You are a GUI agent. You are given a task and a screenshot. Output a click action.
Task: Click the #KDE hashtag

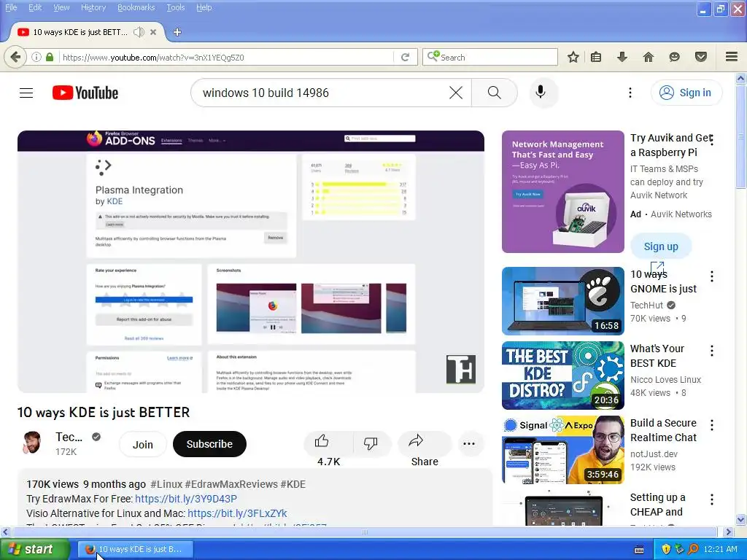click(x=293, y=484)
